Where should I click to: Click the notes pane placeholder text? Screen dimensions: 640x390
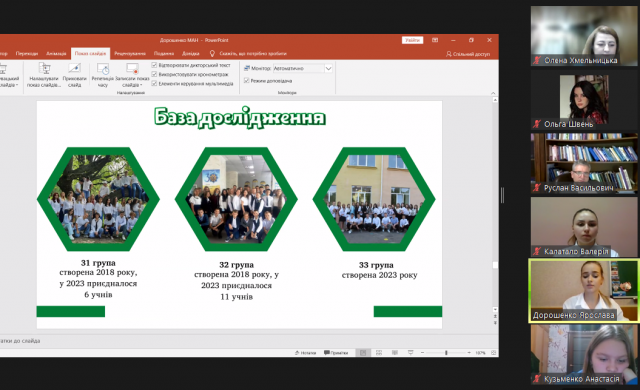coord(20,341)
